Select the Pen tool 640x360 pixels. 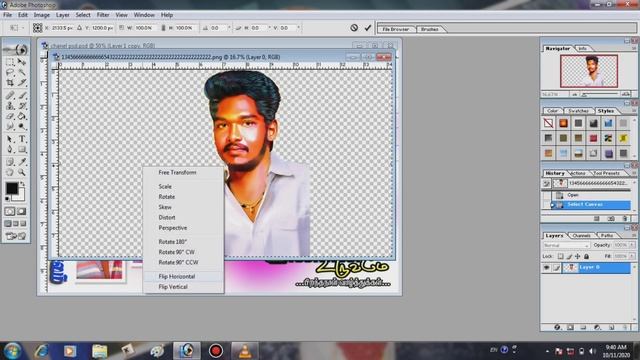[10, 149]
